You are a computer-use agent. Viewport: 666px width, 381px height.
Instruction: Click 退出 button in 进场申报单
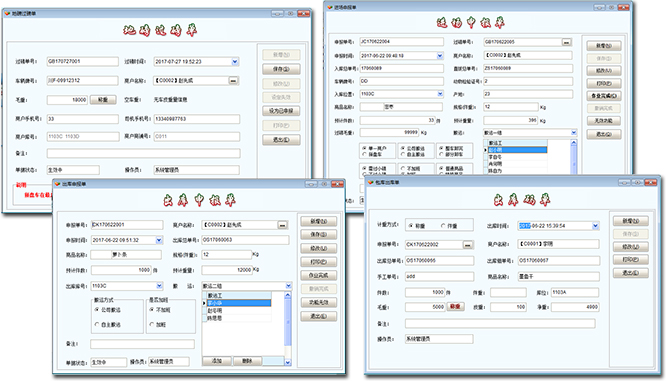(x=604, y=134)
